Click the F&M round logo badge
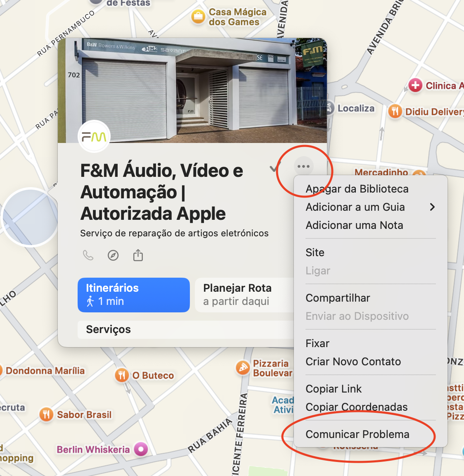Image resolution: width=464 pixels, height=476 pixels. 94,137
